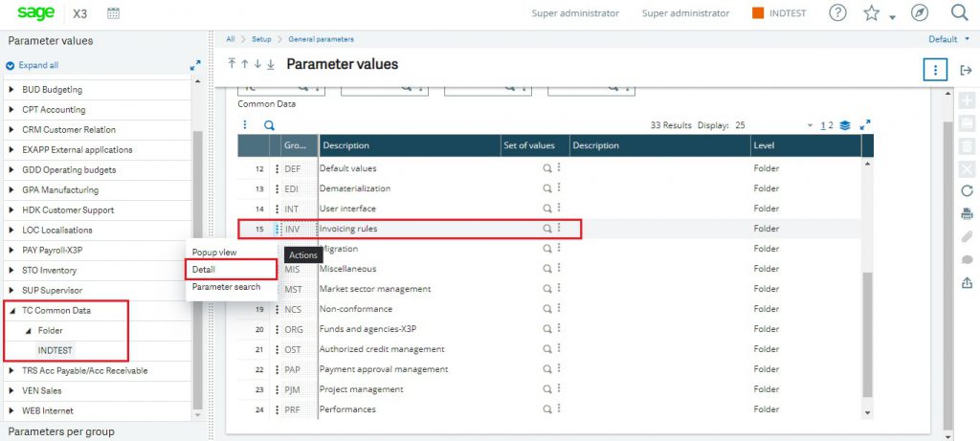Select WEB Internet tree item
The height and width of the screenshot is (441, 980).
(x=48, y=410)
